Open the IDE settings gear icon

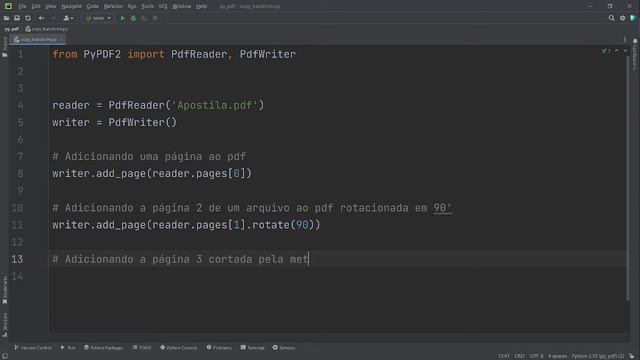pos(622,18)
